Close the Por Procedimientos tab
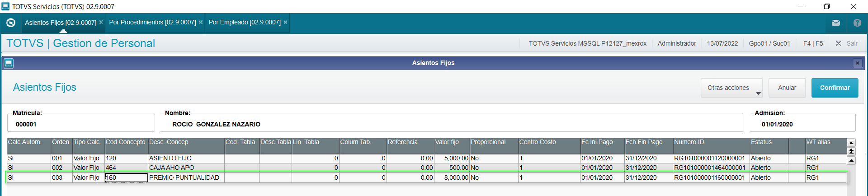 click(x=201, y=22)
